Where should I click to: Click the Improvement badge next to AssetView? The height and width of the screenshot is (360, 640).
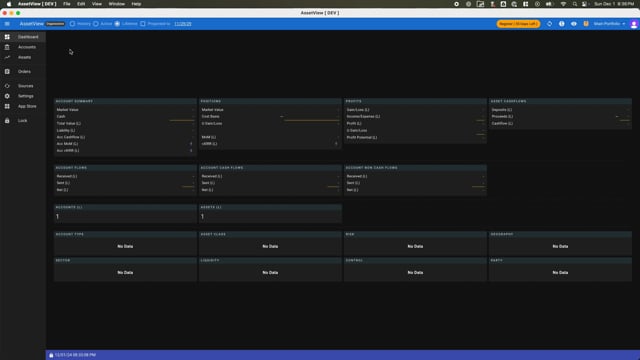56,24
